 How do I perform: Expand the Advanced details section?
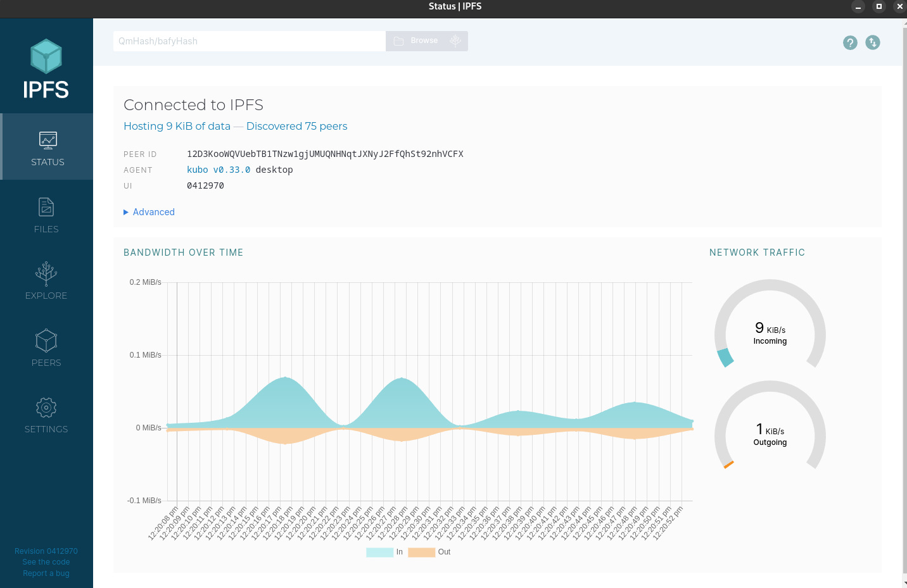coord(149,212)
